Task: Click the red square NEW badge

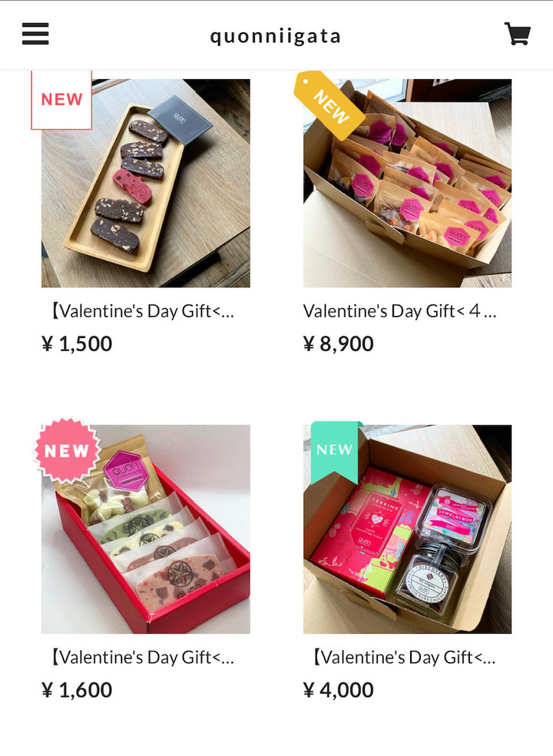Action: (x=61, y=100)
